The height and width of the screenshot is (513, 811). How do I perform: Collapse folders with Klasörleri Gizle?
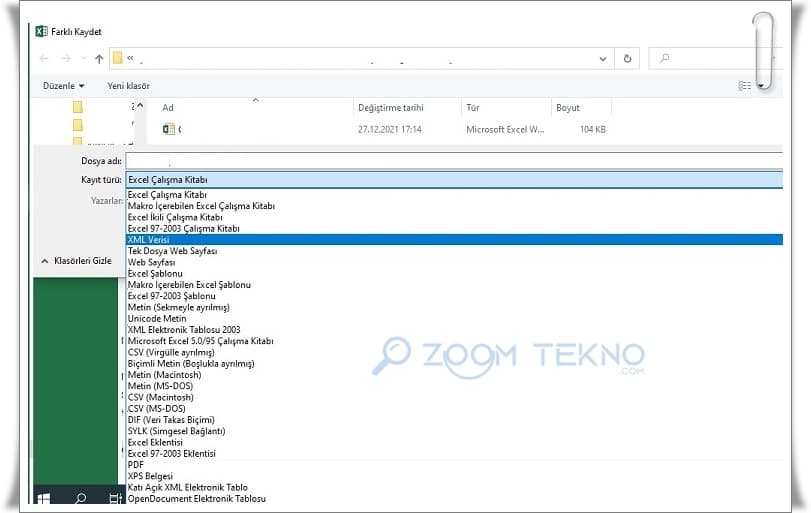tap(77, 261)
